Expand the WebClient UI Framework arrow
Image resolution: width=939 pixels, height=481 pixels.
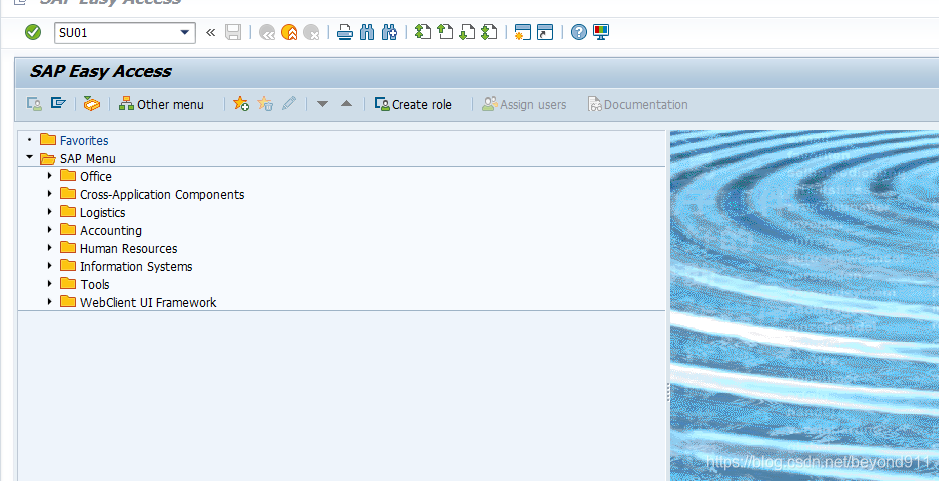pos(50,302)
